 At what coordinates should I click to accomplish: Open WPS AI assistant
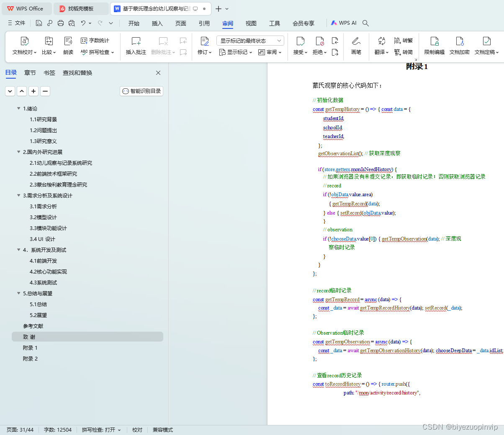(344, 23)
